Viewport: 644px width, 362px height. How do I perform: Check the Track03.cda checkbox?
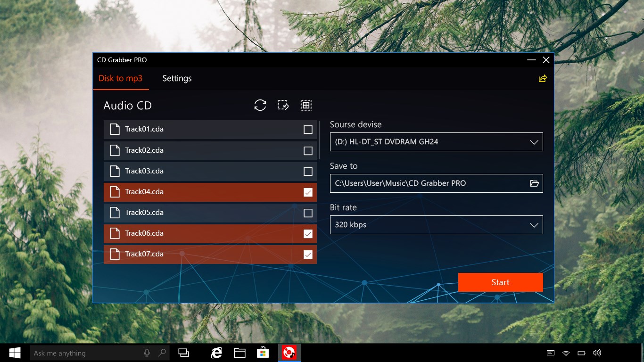308,171
